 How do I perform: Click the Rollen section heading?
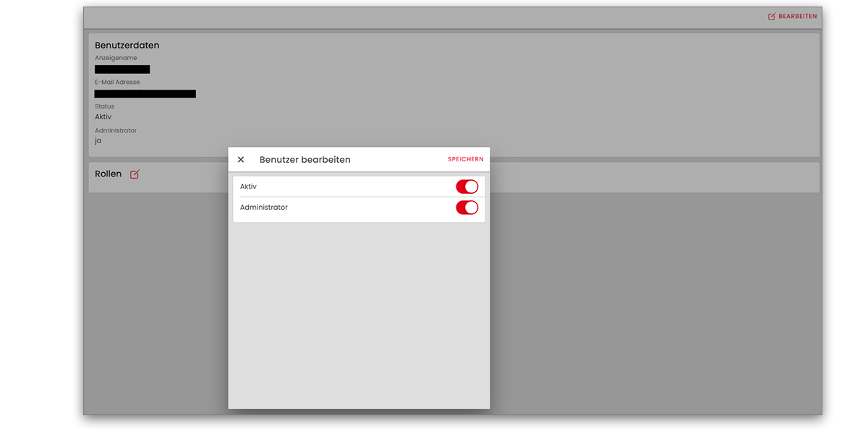point(108,174)
